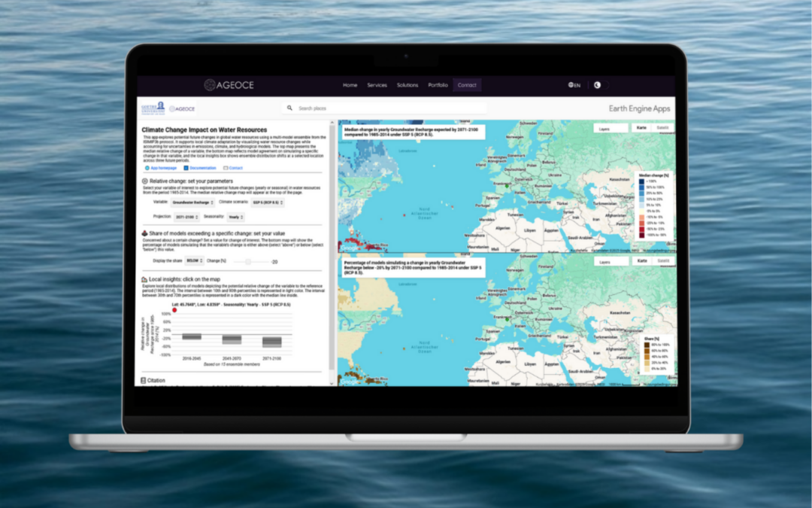Viewport: 812px width, 508px height.
Task: Select Karte view on the top map
Action: (x=641, y=127)
